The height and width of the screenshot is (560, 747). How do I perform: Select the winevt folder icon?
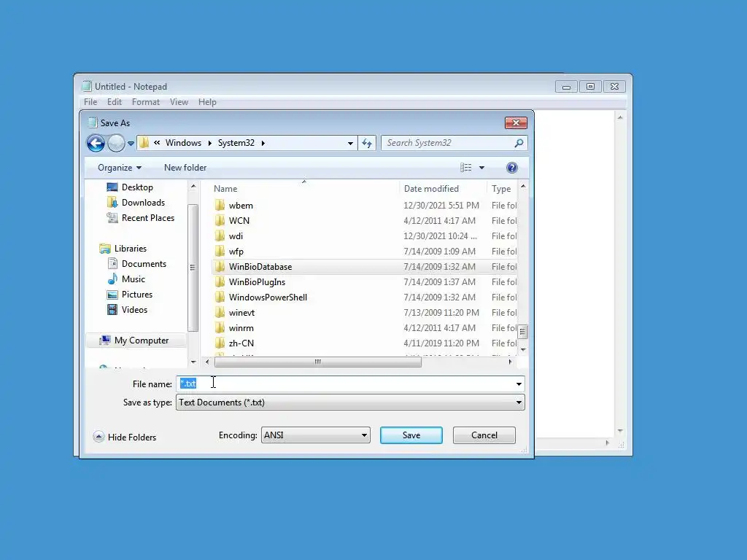click(x=220, y=312)
